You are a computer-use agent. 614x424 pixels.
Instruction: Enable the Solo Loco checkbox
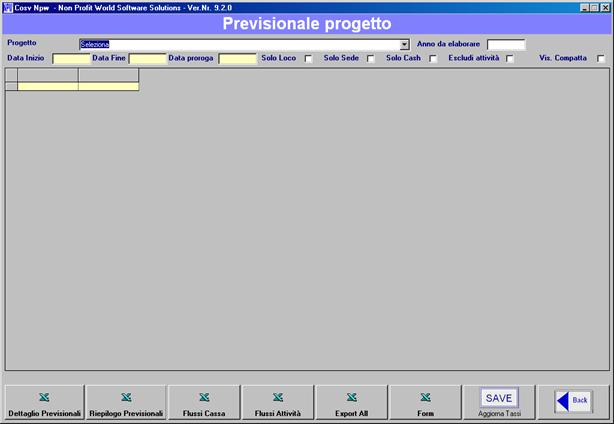click(x=309, y=59)
